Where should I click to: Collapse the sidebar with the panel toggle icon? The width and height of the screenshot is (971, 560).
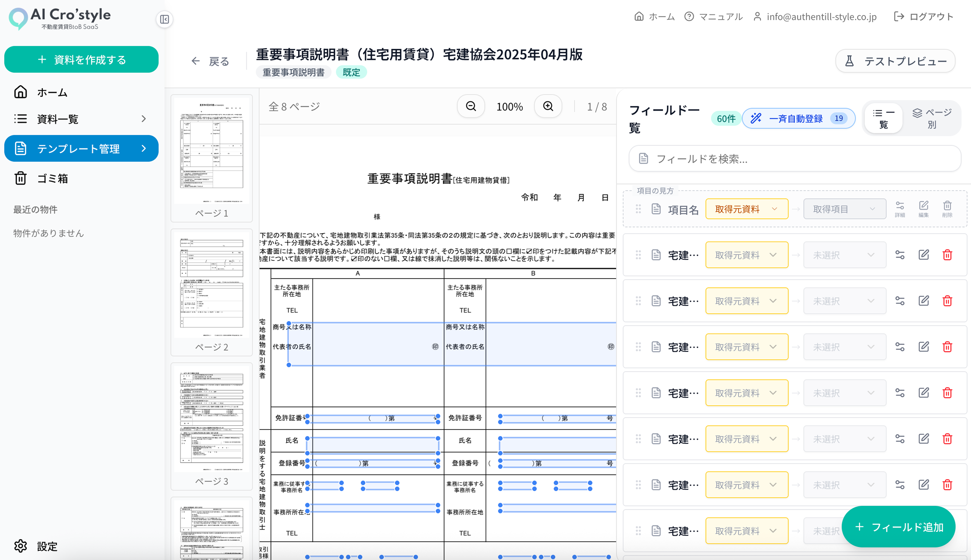[x=165, y=19]
